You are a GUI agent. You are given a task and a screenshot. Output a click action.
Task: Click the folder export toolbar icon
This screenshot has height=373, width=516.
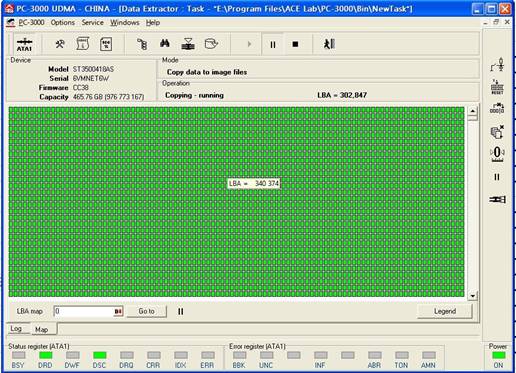click(x=211, y=44)
